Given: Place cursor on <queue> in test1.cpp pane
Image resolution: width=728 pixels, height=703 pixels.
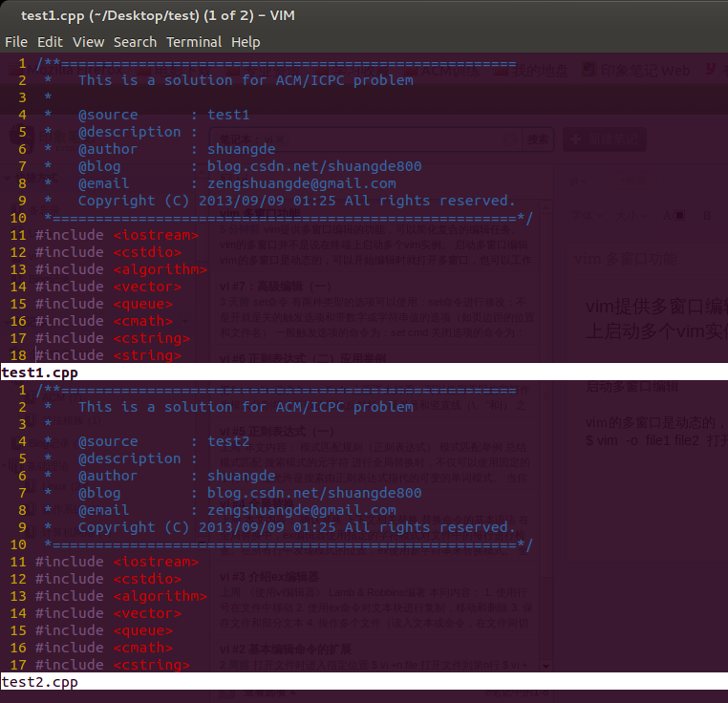Looking at the screenshot, I should coord(143,304).
